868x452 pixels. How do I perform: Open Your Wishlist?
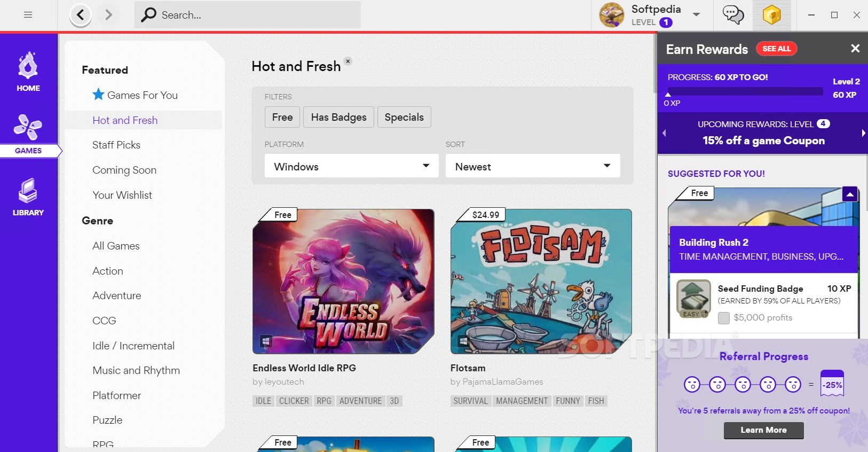tap(122, 195)
